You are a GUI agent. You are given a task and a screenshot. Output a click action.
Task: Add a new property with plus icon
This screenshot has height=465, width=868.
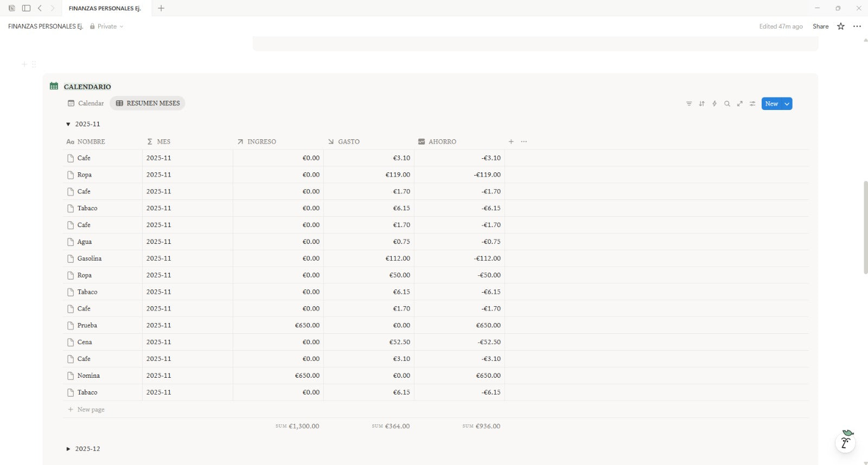[x=511, y=141]
